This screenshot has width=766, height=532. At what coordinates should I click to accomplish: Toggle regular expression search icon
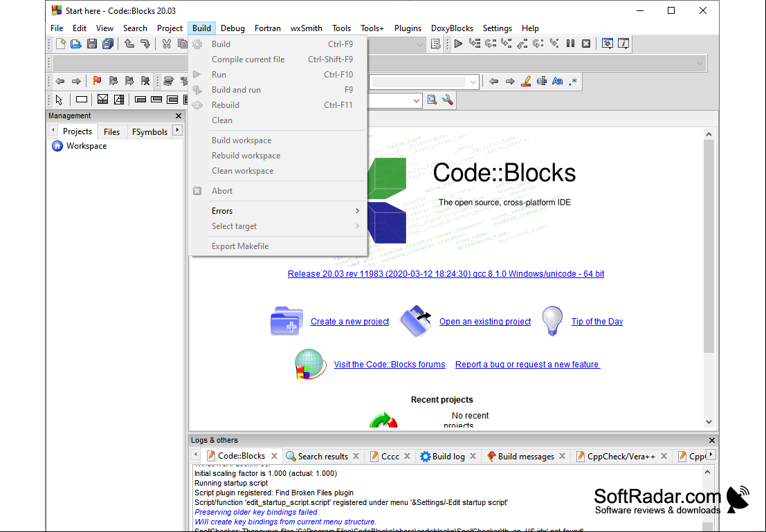[573, 81]
